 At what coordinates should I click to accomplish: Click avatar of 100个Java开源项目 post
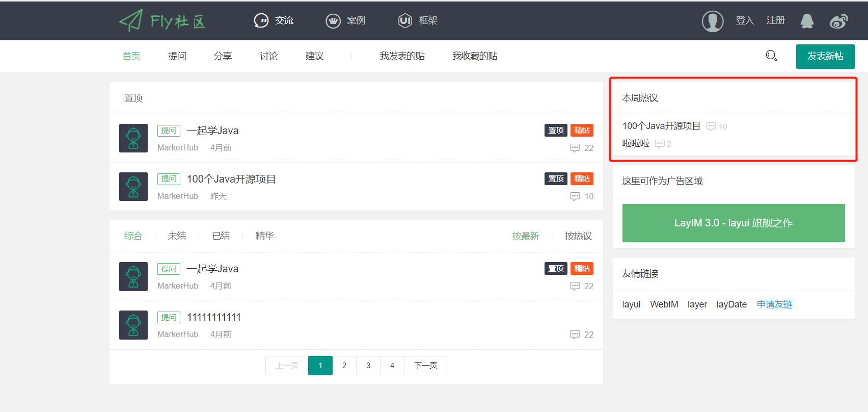coord(133,187)
